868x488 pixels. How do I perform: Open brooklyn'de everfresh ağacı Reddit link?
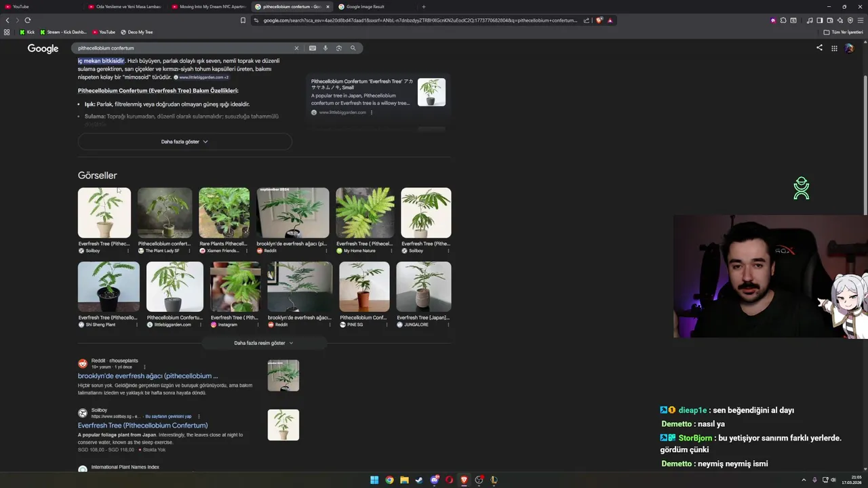point(148,375)
